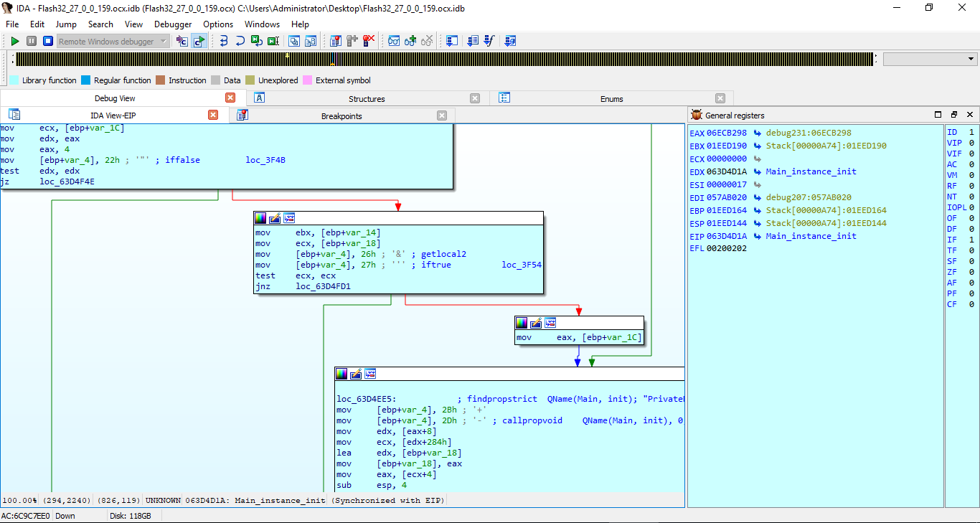
Task: Click the Main_instance_init link beside EIP
Action: (x=811, y=236)
